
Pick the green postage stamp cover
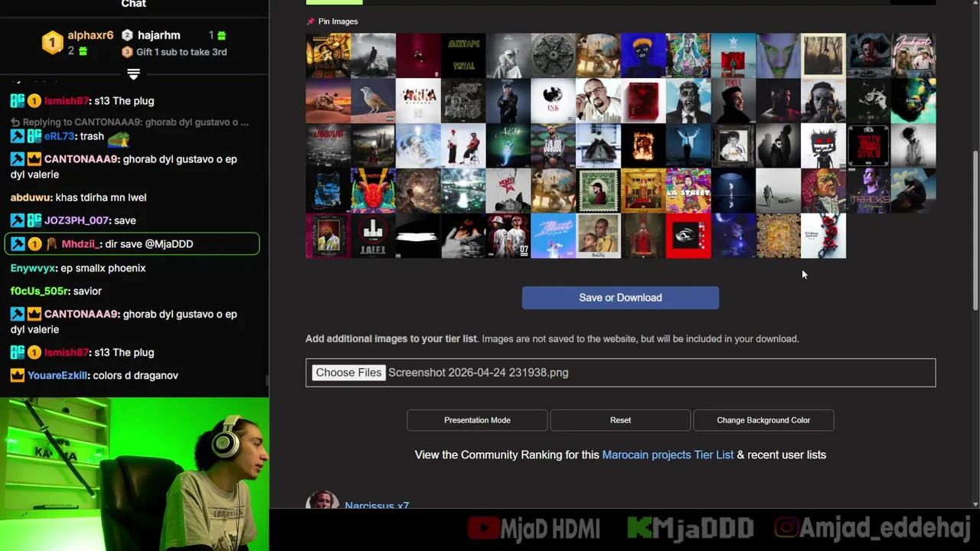(x=598, y=191)
